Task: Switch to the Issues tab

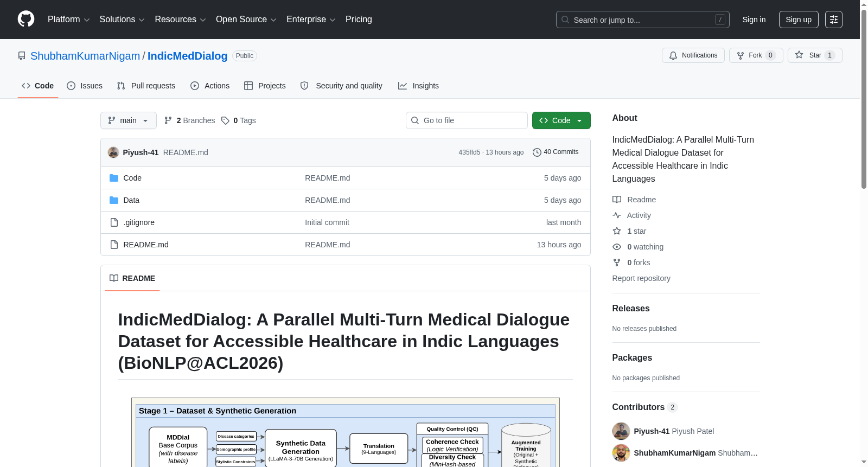Action: pyautogui.click(x=85, y=86)
